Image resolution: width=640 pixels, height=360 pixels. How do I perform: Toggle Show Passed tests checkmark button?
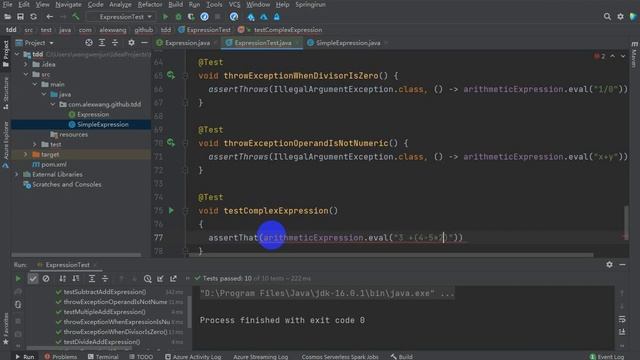coord(33,278)
